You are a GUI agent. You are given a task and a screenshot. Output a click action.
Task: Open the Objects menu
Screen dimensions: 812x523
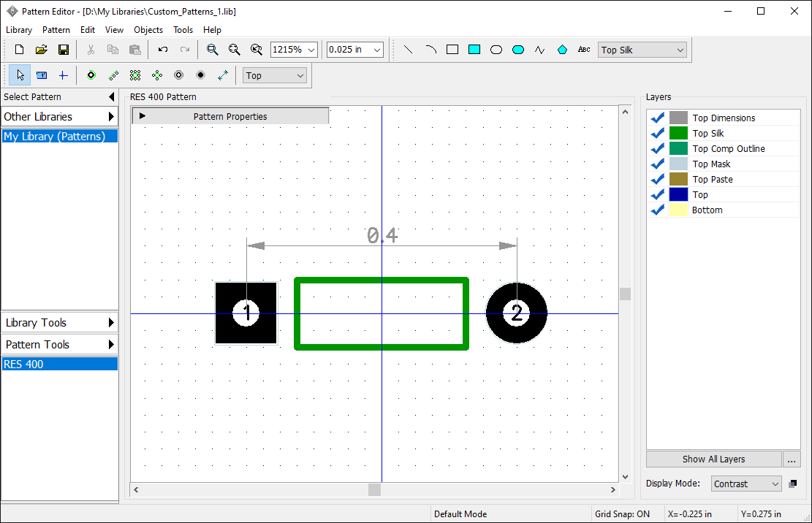(148, 30)
